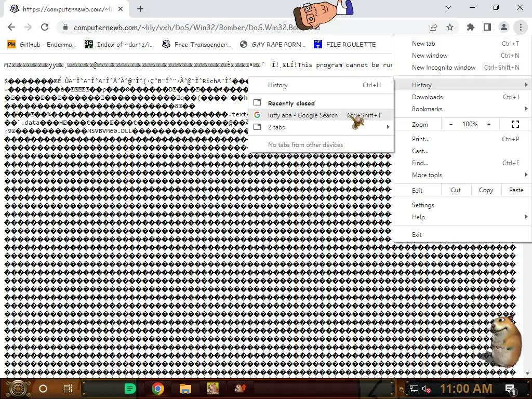The image size is (532, 399).
Task: Open the Start button on taskbar
Action: [17, 389]
